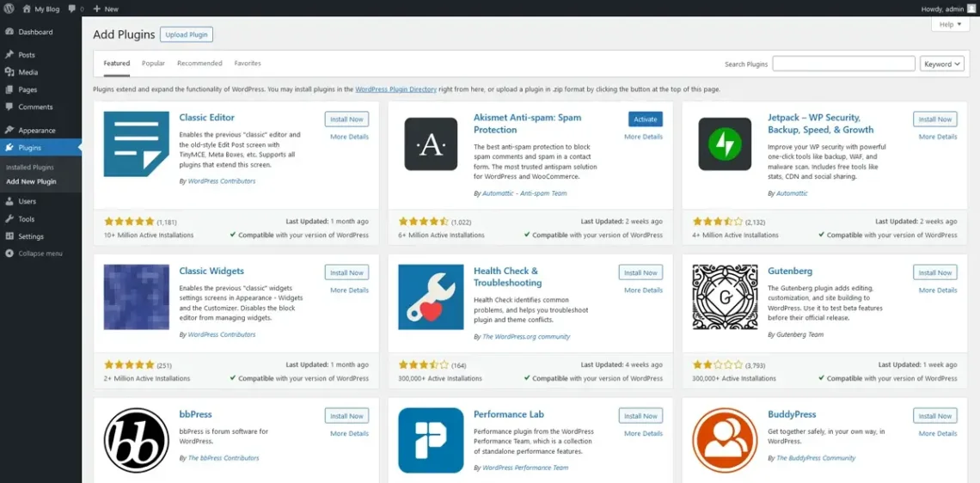Open More Details for bbPress
The height and width of the screenshot is (483, 980).
click(x=349, y=434)
